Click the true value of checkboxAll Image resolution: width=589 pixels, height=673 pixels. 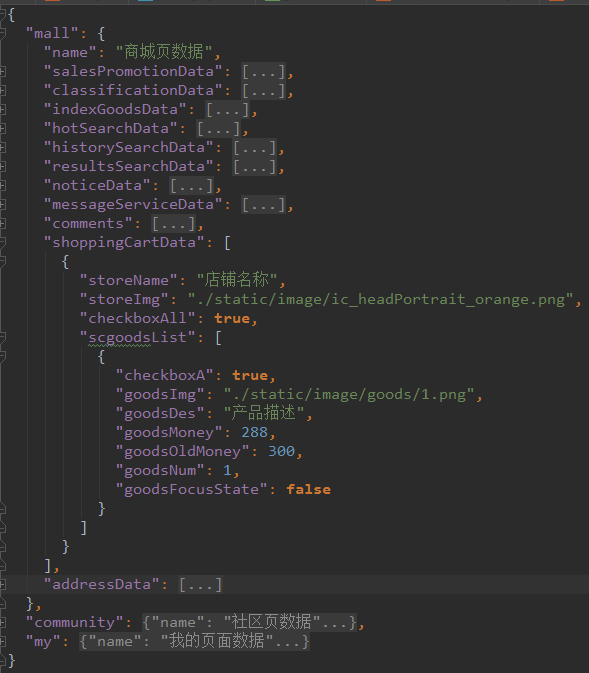(x=232, y=319)
